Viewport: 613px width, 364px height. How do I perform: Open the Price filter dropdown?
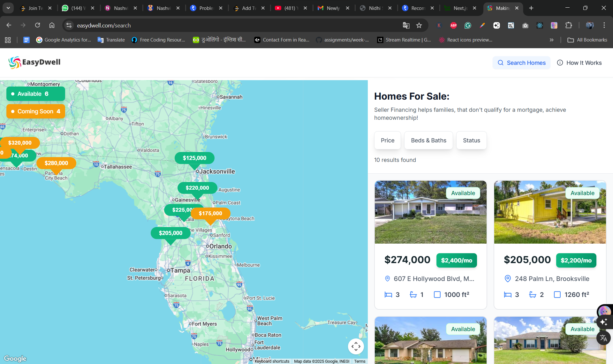point(387,140)
